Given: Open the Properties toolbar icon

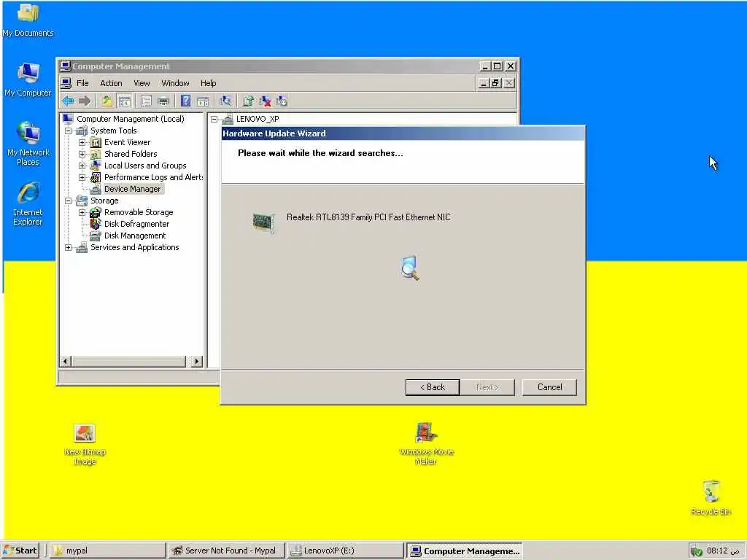Looking at the screenshot, I should 146,101.
